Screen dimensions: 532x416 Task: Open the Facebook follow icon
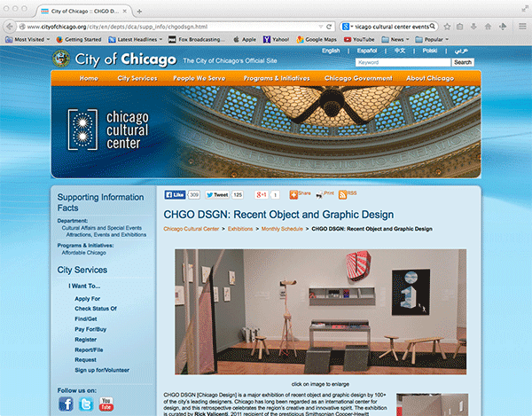pos(66,404)
